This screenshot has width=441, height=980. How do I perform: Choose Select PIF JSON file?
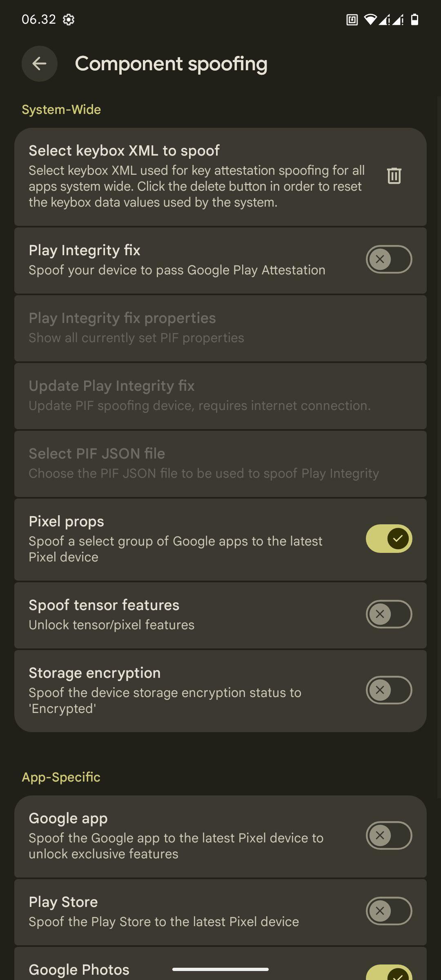(x=220, y=463)
